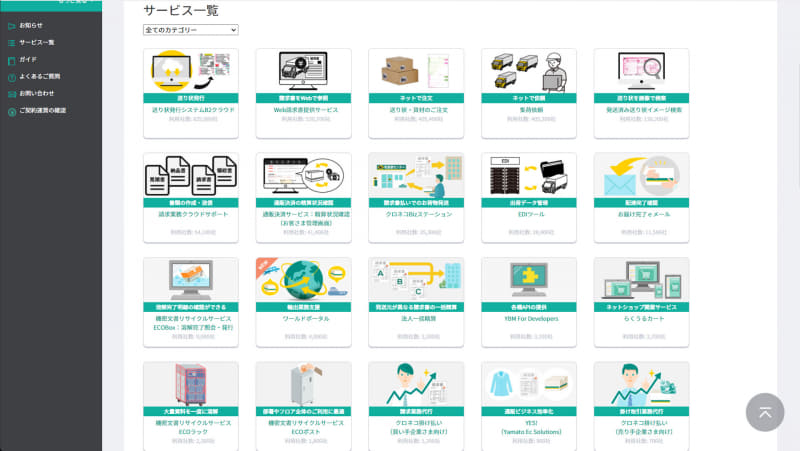This screenshot has width=800, height=451.
Task: Open the お知らせ megaphone icon in sidebar
Action: click(12, 26)
